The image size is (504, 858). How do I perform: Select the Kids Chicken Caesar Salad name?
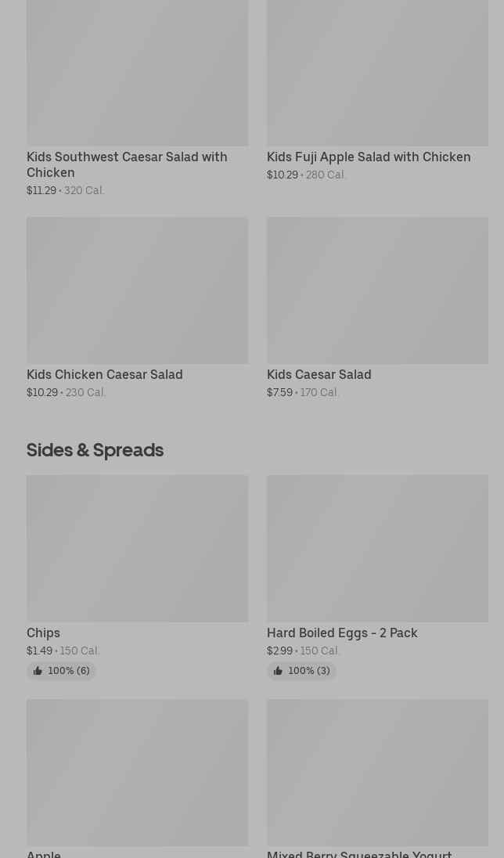(x=104, y=374)
